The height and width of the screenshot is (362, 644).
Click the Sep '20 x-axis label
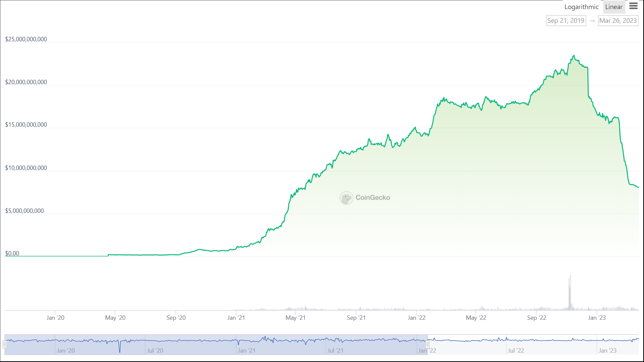(x=176, y=318)
